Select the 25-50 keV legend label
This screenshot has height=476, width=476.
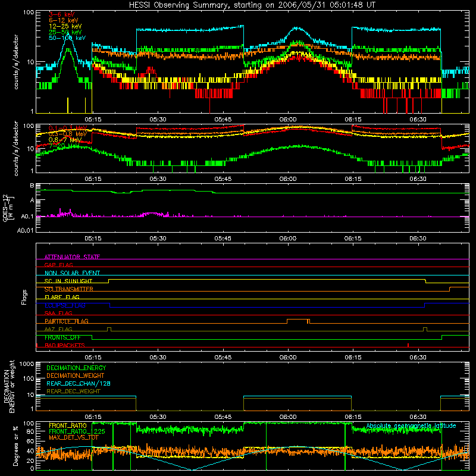(x=65, y=32)
